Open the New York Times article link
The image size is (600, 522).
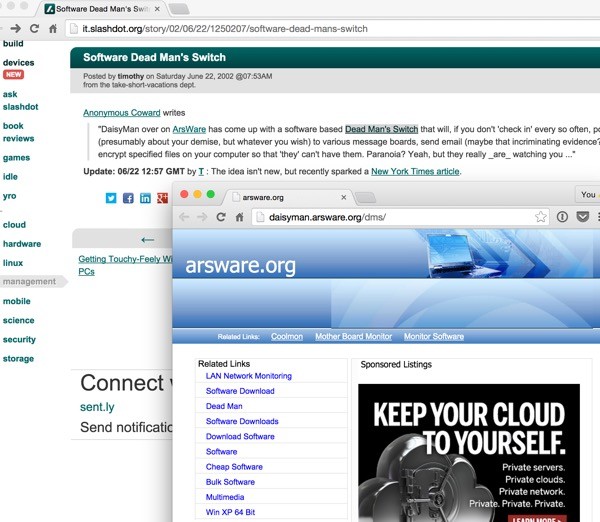click(415, 171)
